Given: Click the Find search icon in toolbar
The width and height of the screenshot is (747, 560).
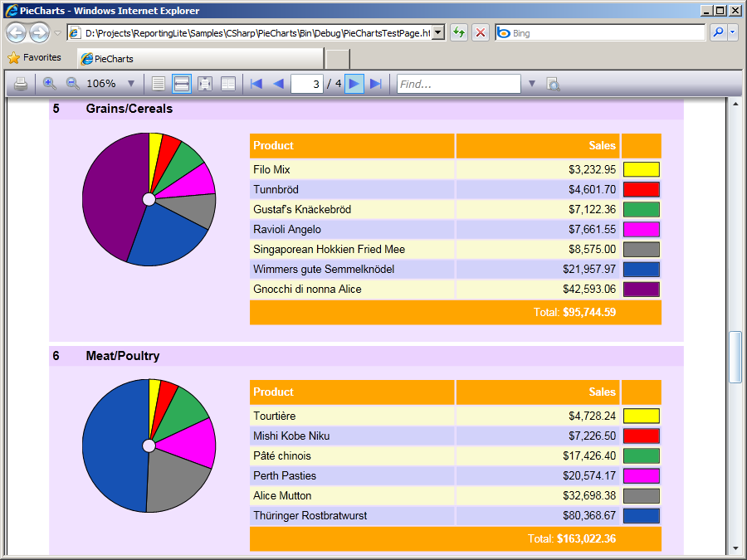Looking at the screenshot, I should (x=553, y=84).
